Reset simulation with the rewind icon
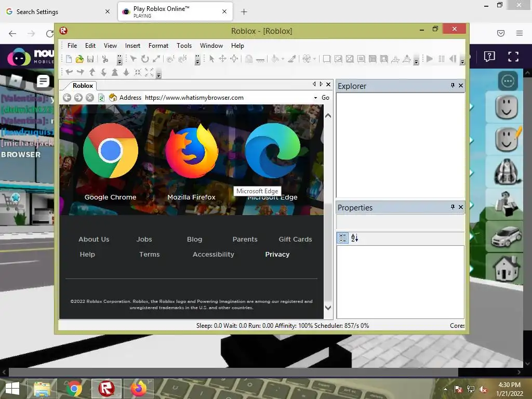This screenshot has width=532, height=399. (x=453, y=59)
